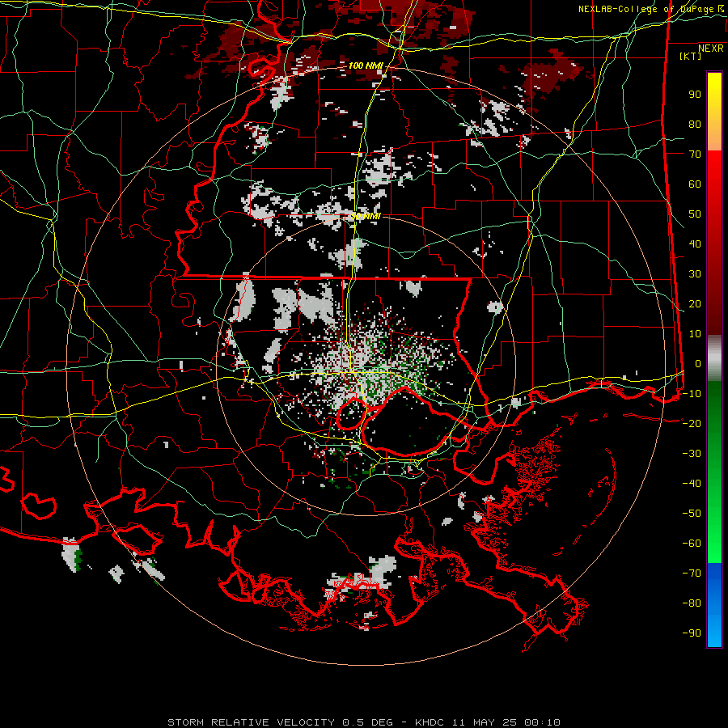728x728 pixels.
Task: Click the -30 scale value
Action: coord(692,454)
